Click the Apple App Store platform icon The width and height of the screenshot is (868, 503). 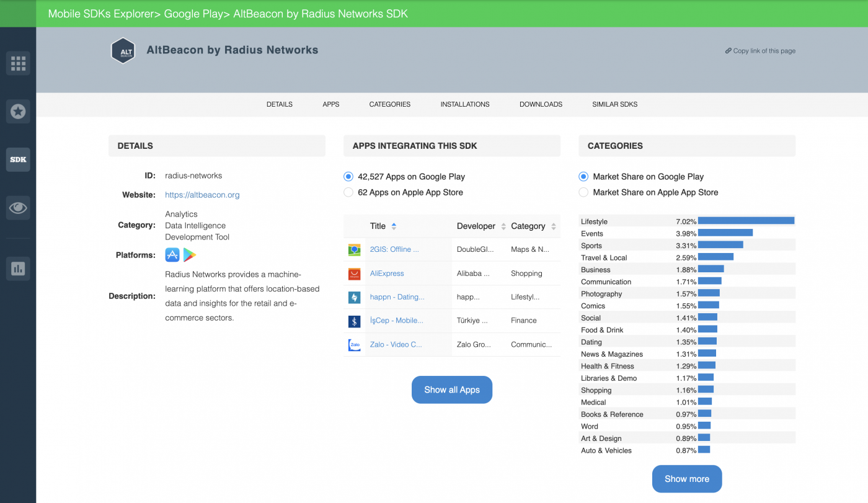[x=172, y=254]
